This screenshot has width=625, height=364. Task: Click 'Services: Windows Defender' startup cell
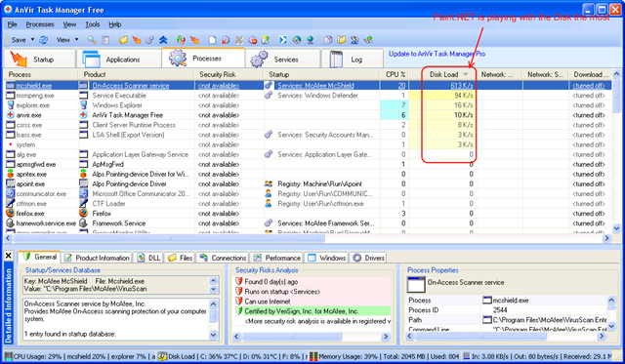coord(317,96)
